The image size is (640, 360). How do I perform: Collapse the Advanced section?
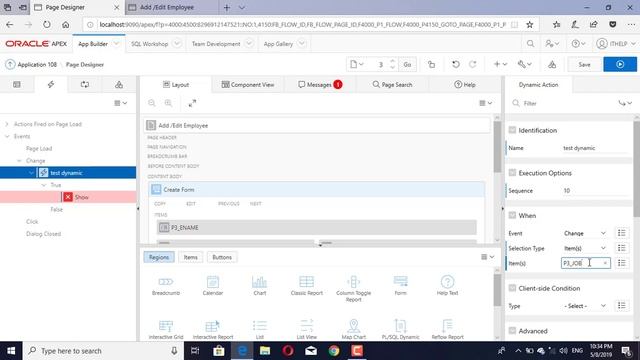512,331
